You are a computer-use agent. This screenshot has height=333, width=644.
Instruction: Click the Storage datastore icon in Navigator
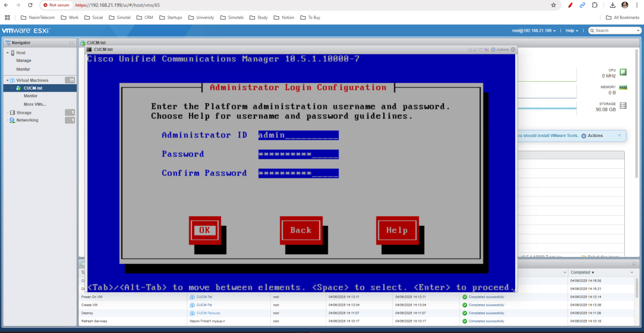pos(13,113)
